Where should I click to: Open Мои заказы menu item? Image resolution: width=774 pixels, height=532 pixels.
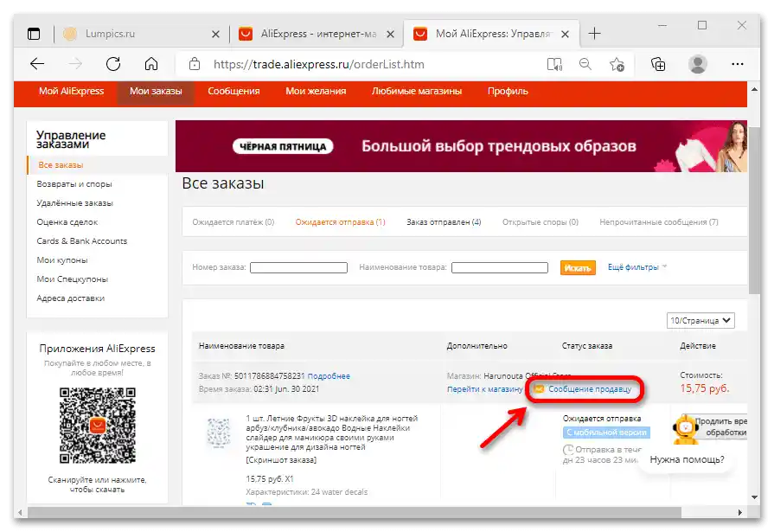(x=156, y=92)
